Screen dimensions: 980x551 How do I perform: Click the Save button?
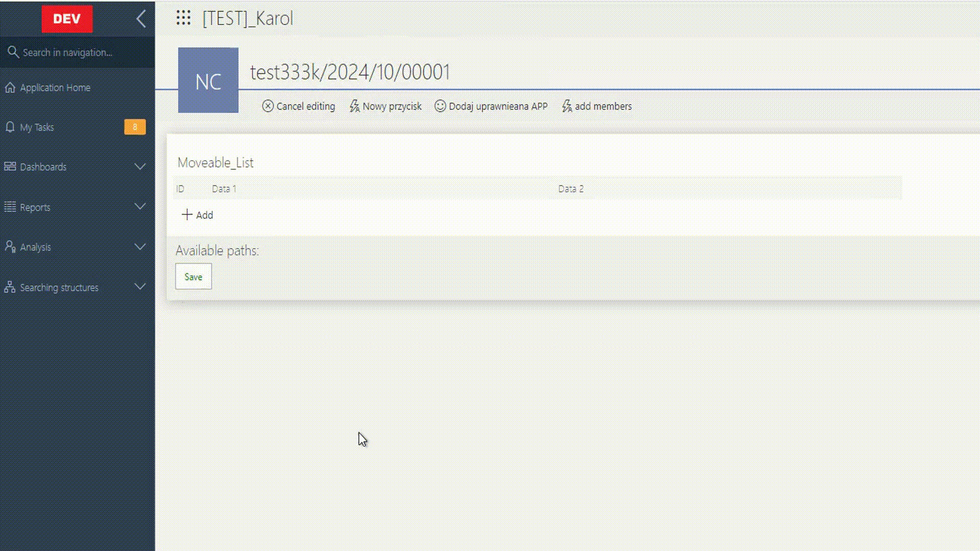193,277
